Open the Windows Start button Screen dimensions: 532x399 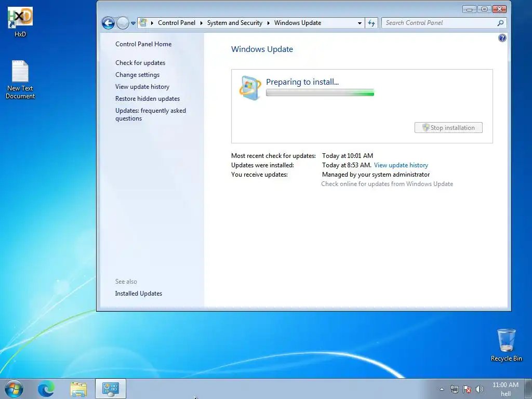coord(14,389)
